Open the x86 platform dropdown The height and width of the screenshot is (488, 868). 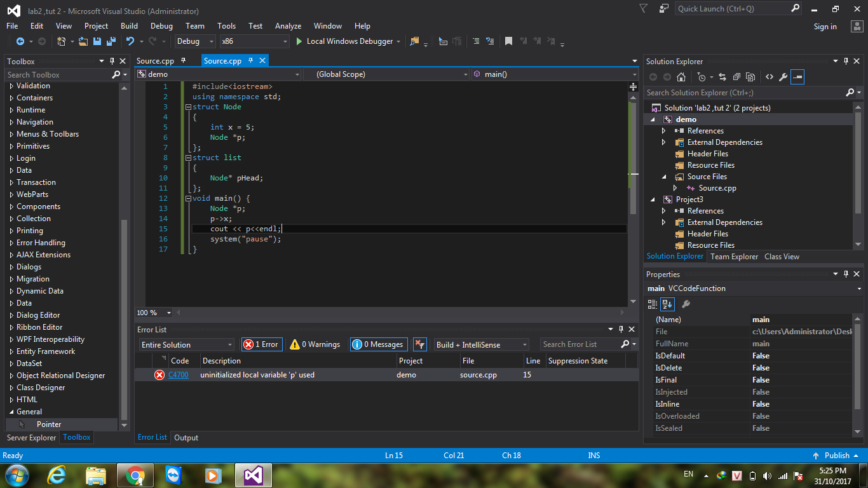point(254,41)
